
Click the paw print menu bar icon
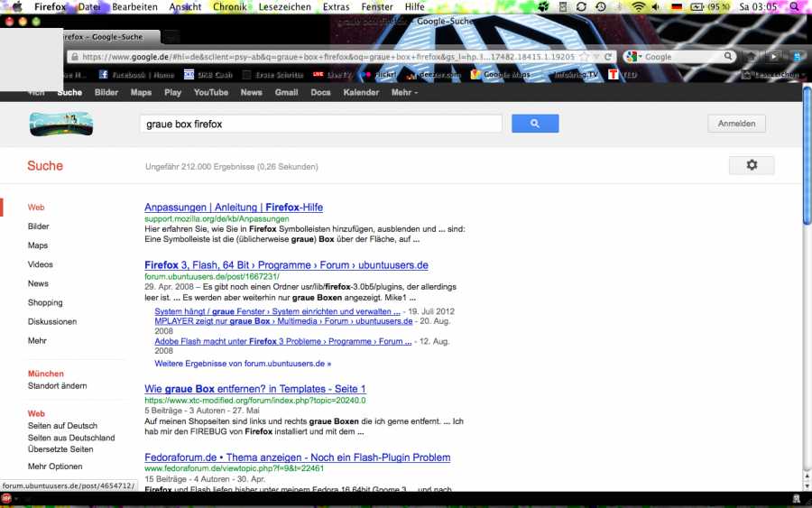coord(543,6)
